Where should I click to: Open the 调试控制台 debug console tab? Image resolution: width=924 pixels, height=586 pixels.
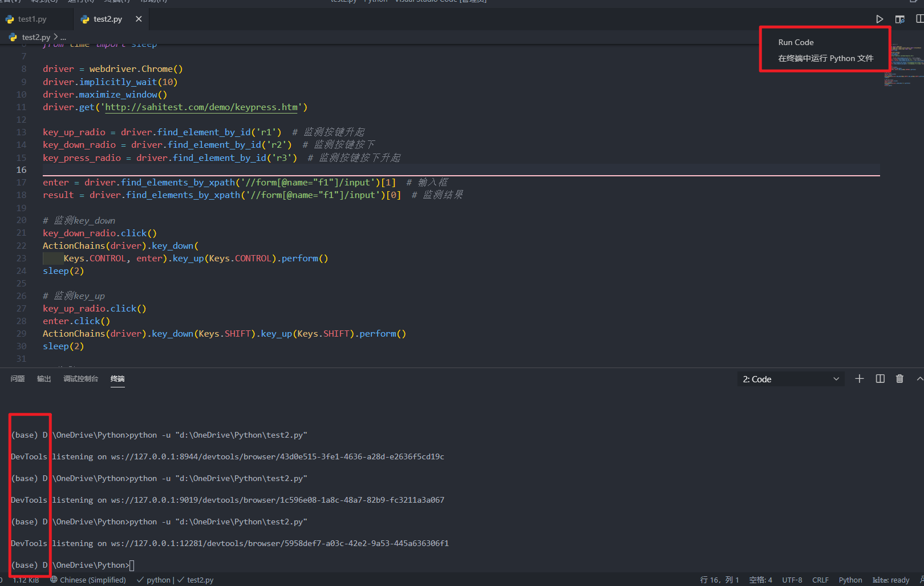(x=80, y=379)
